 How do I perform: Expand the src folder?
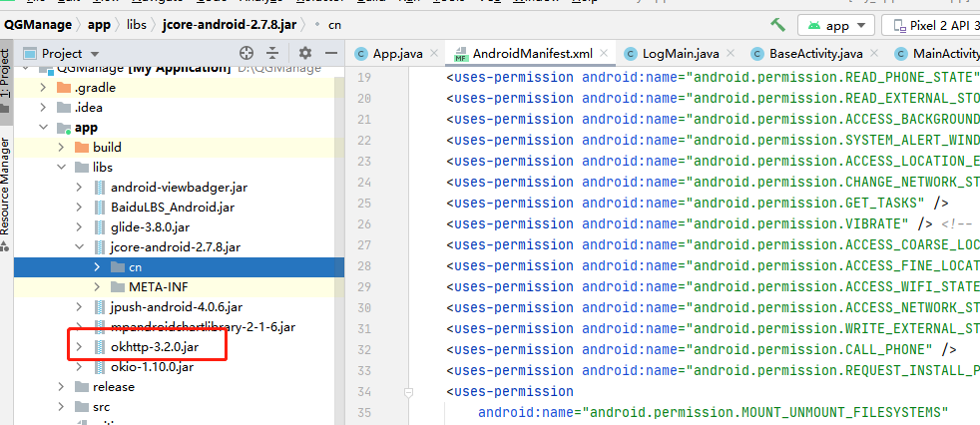61,407
